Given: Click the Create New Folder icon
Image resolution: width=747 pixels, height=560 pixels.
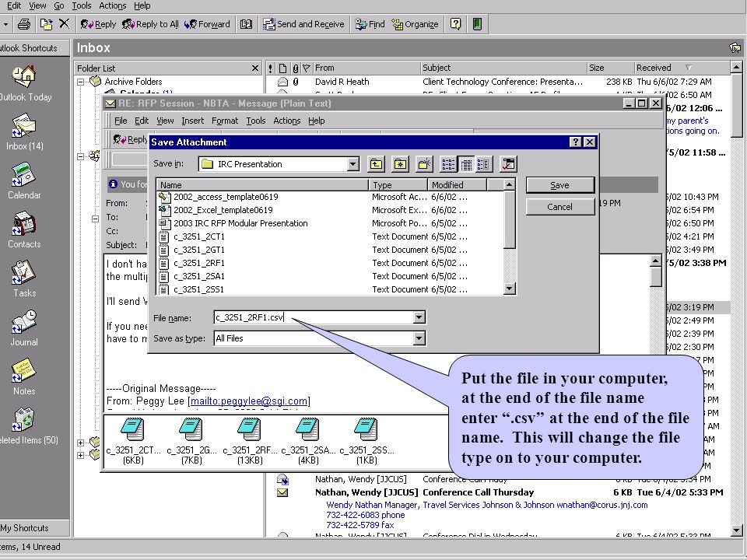Looking at the screenshot, I should 424,164.
